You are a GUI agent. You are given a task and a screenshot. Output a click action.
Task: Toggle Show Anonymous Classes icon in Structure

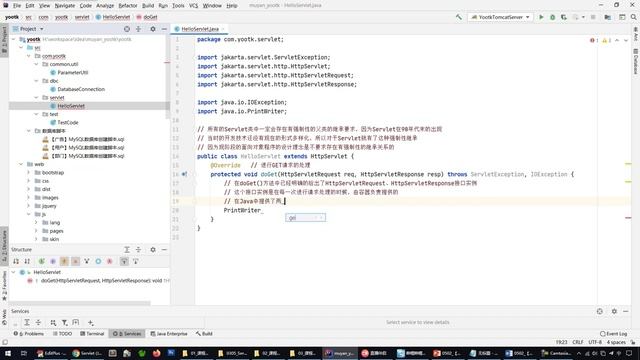click(x=98, y=261)
